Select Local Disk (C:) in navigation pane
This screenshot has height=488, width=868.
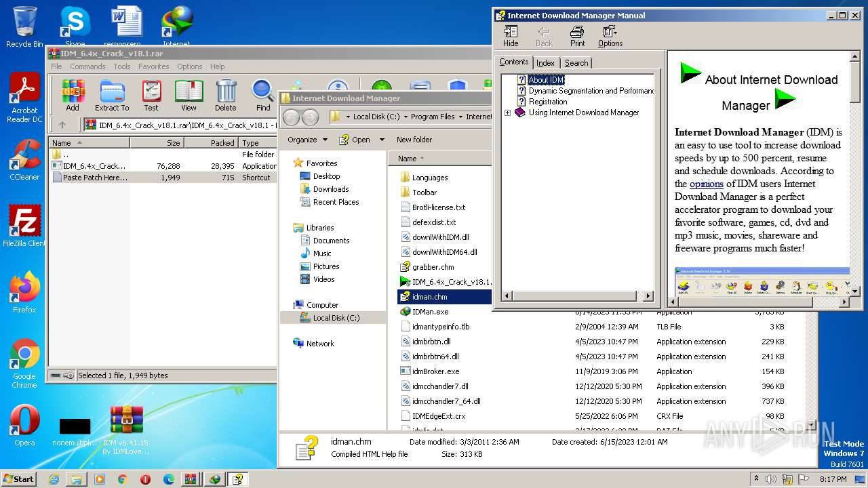[336, 318]
